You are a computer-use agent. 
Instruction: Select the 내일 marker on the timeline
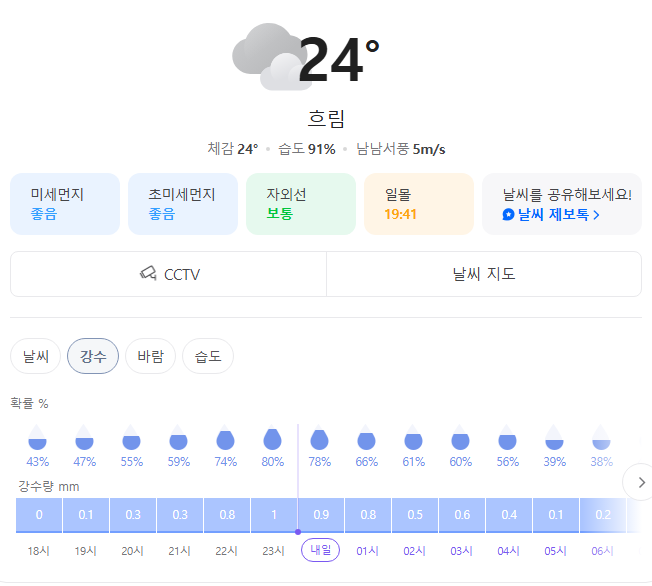[321, 550]
